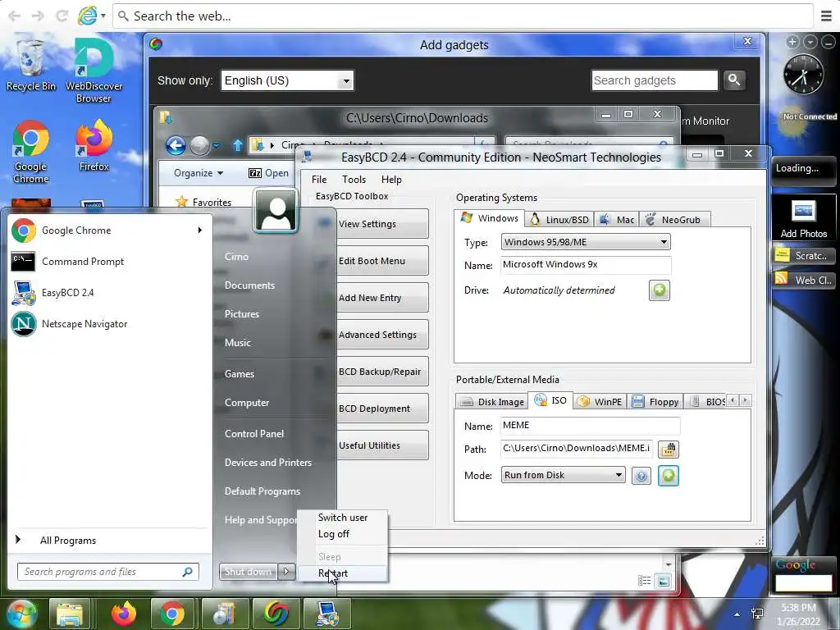840x630 pixels.
Task: Launch WebDiscover Browser desktop shortcut
Action: 94,71
